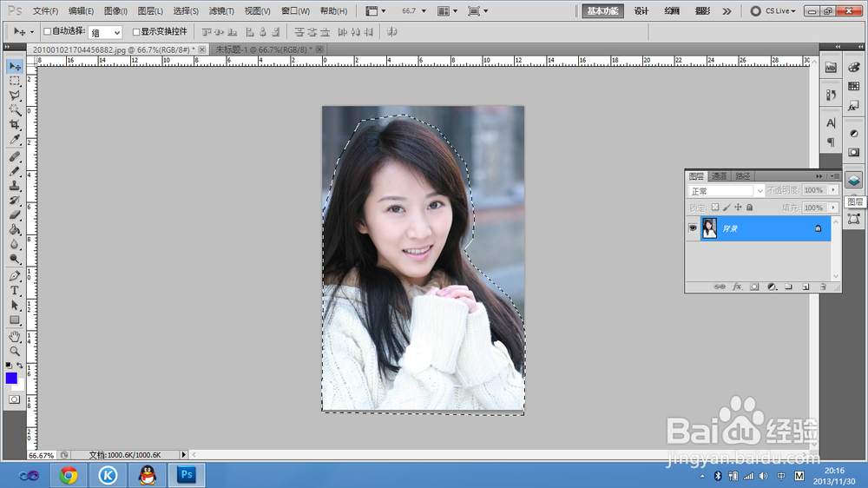The width and height of the screenshot is (868, 488).
Task: Switch to the 未标题-1 document tab
Action: click(x=264, y=49)
